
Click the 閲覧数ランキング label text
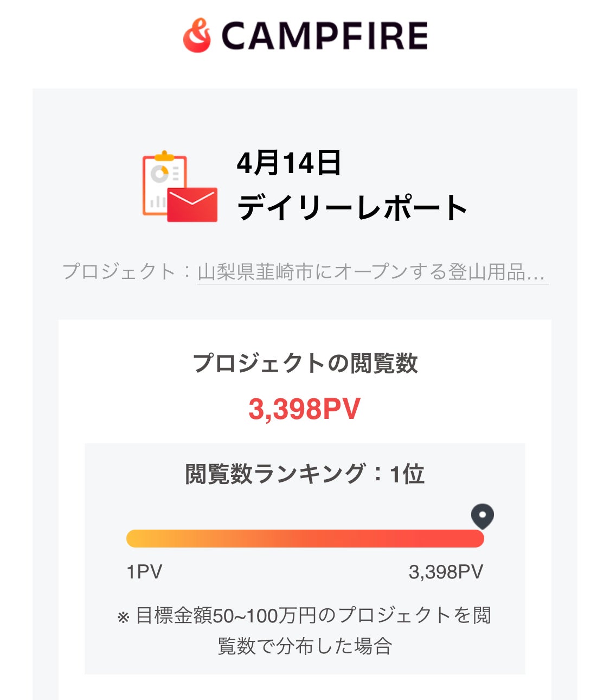coord(274,474)
